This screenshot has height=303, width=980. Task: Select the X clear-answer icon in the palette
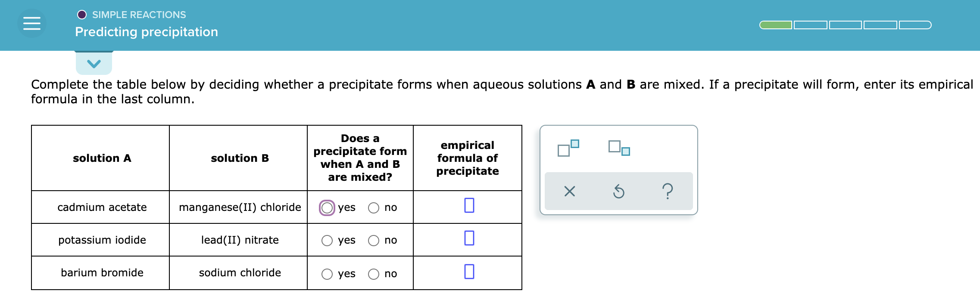(569, 192)
